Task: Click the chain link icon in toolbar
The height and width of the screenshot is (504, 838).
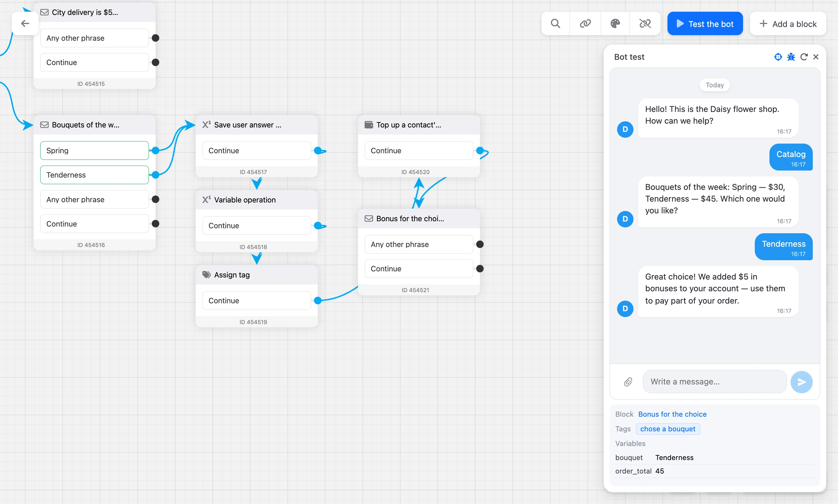Action: coord(585,23)
